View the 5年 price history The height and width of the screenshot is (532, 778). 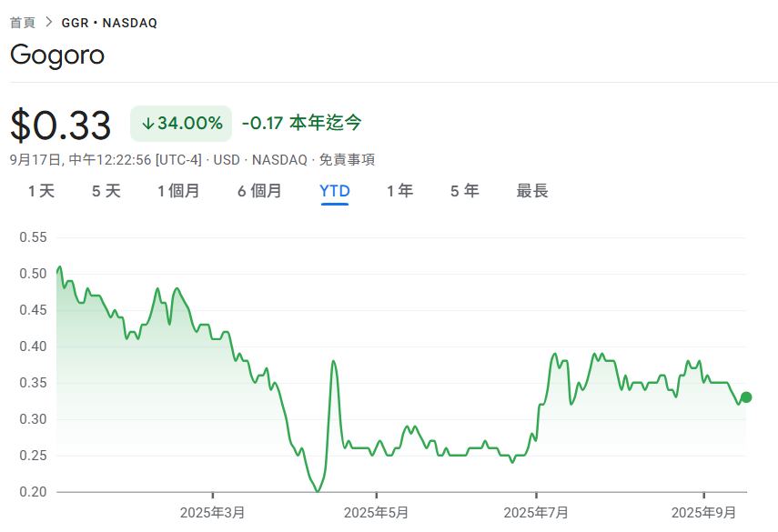[464, 191]
